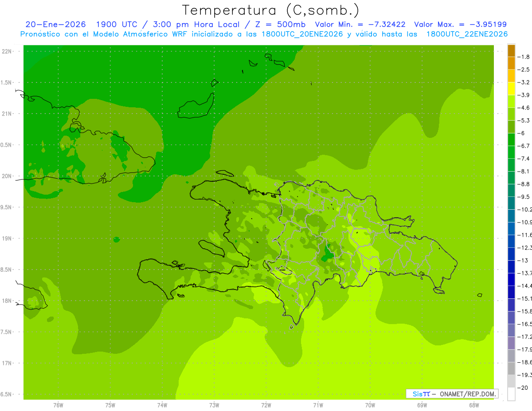Pick the lime swatch between -3.9 and -4.6

(x=511, y=102)
